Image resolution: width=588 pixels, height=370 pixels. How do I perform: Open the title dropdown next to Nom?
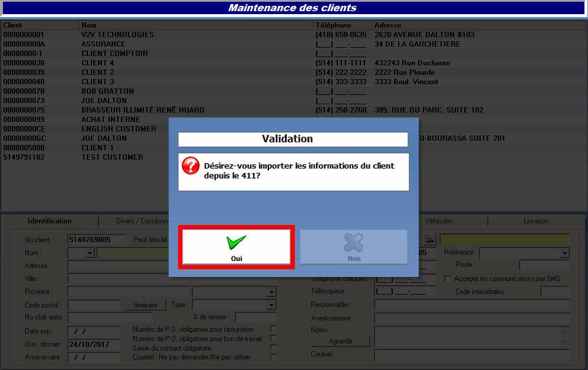[89, 253]
